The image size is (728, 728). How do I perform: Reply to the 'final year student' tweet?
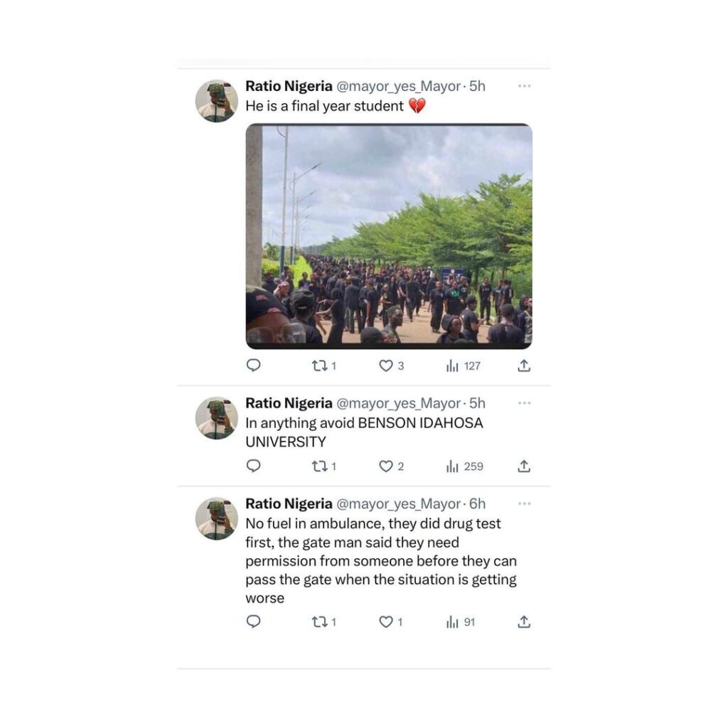coord(253,365)
